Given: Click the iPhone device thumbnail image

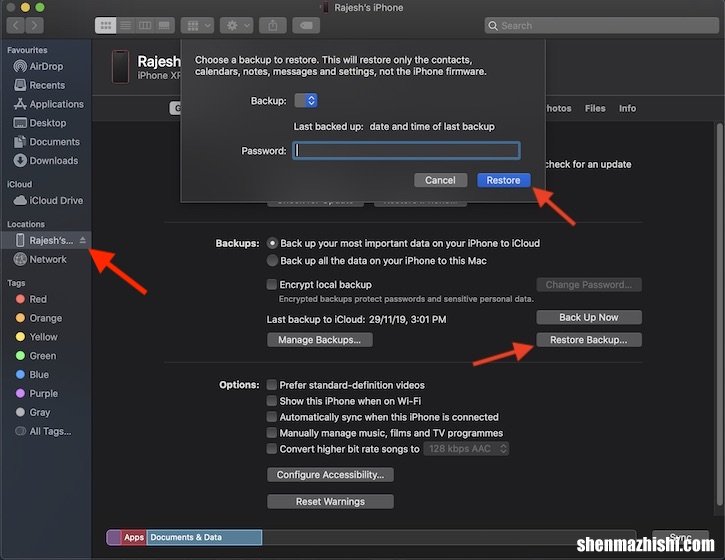Looking at the screenshot, I should (x=121, y=67).
